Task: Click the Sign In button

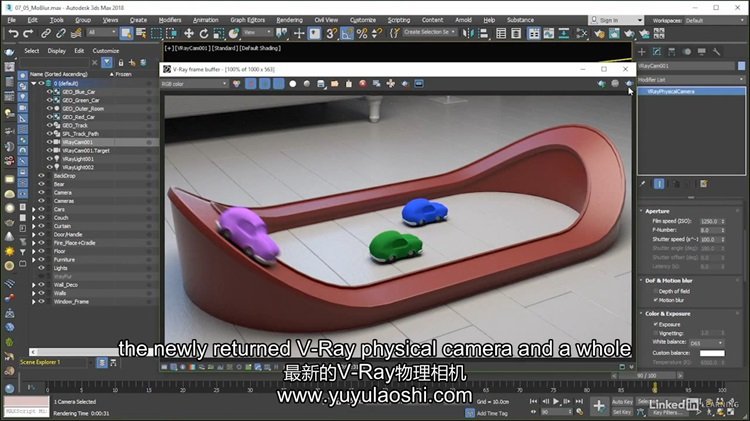Action: coord(616,20)
